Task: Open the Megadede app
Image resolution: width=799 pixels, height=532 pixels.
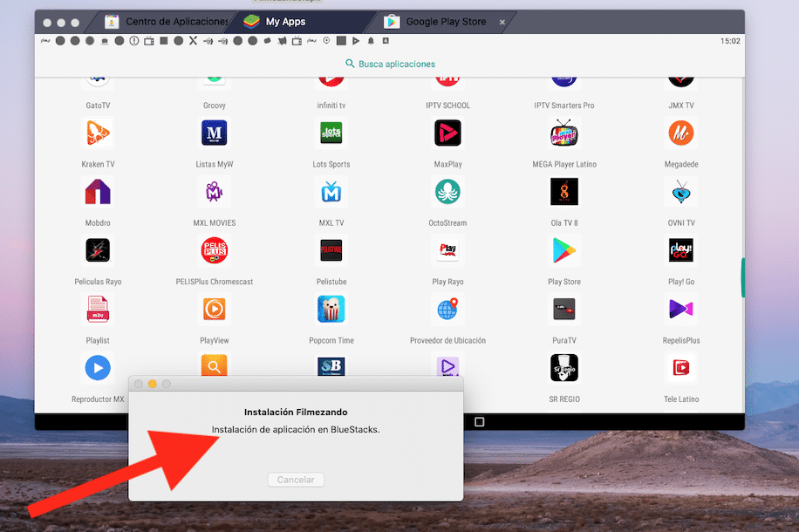Action: pyautogui.click(x=680, y=133)
